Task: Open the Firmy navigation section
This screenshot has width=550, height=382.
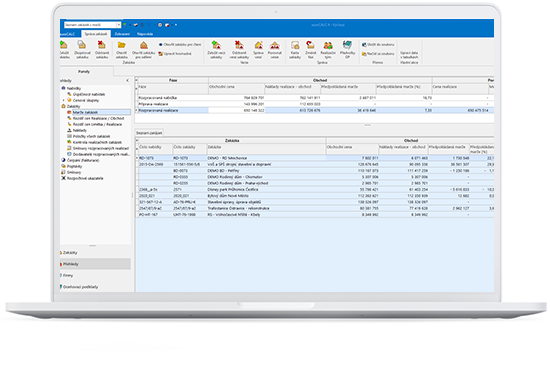Action: tap(95, 276)
